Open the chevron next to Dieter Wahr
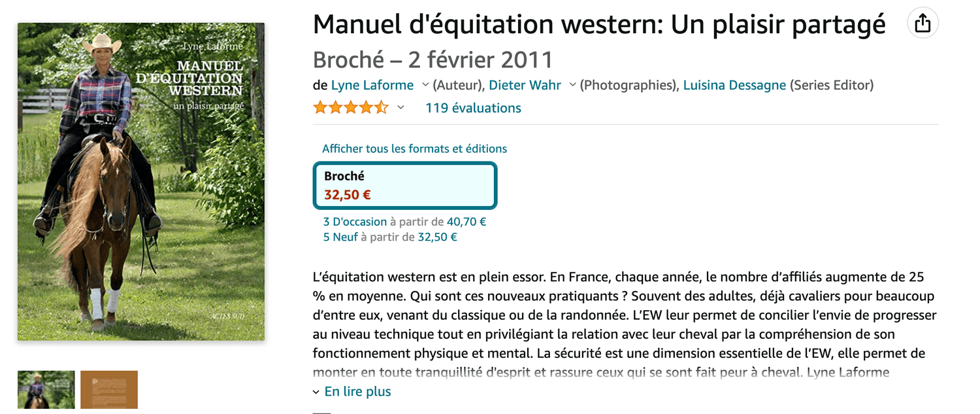 point(573,85)
